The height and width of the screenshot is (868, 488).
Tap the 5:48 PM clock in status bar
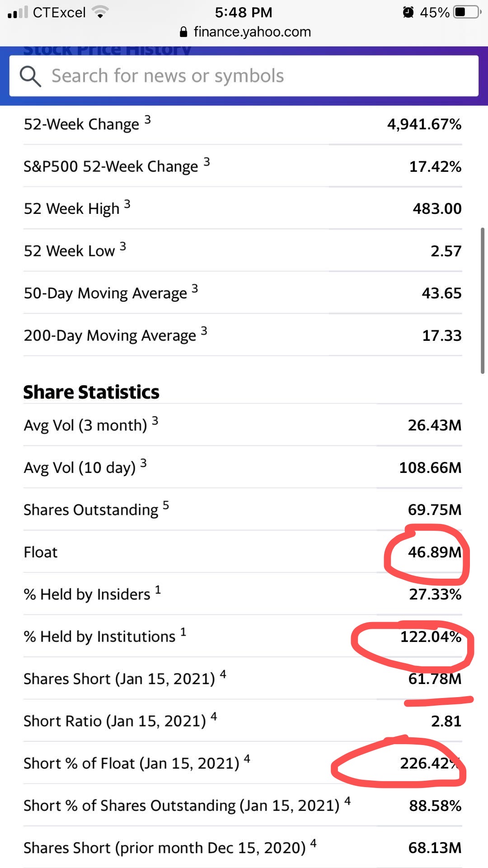point(244,12)
